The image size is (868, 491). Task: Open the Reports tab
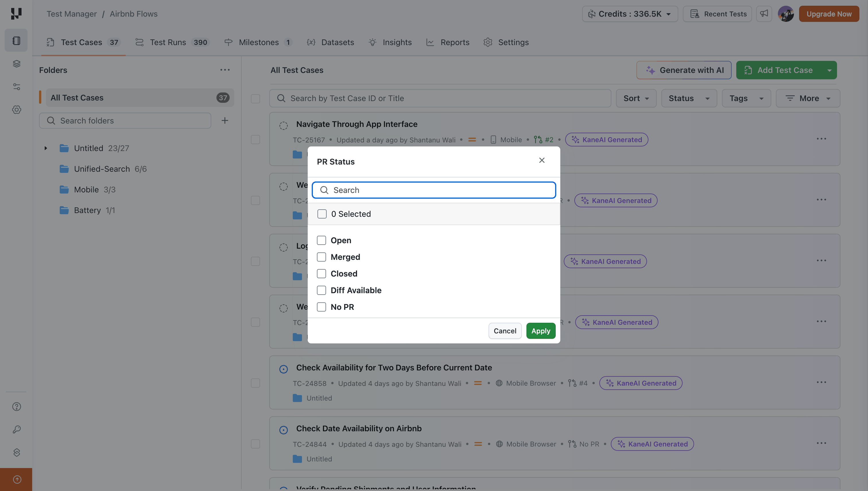point(448,42)
